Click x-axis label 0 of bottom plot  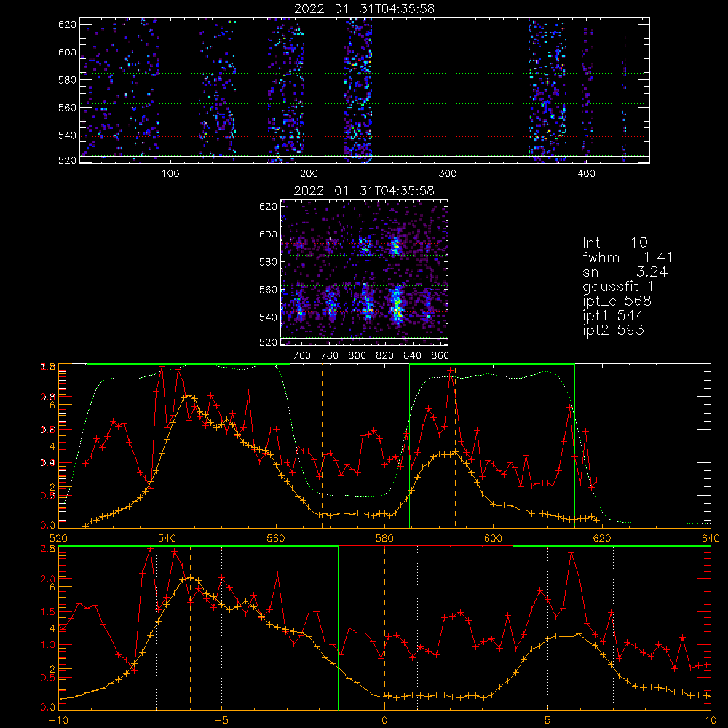pos(384,720)
